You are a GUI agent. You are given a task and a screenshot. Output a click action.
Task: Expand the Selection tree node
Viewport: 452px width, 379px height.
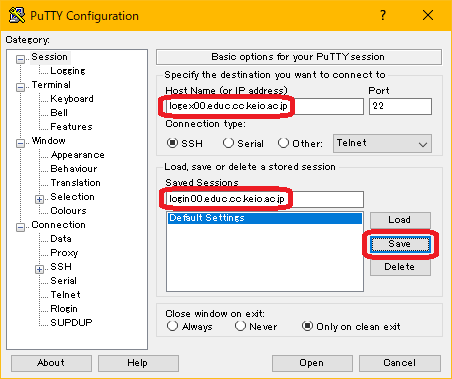[39, 200]
